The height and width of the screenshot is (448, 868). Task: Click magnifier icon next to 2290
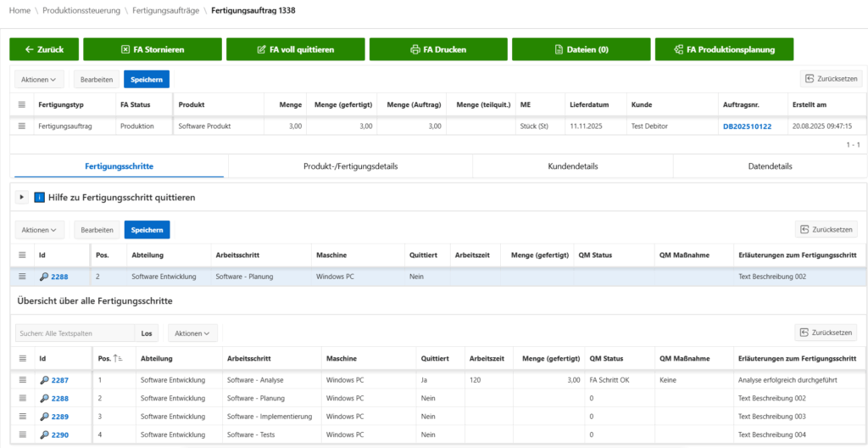point(44,435)
